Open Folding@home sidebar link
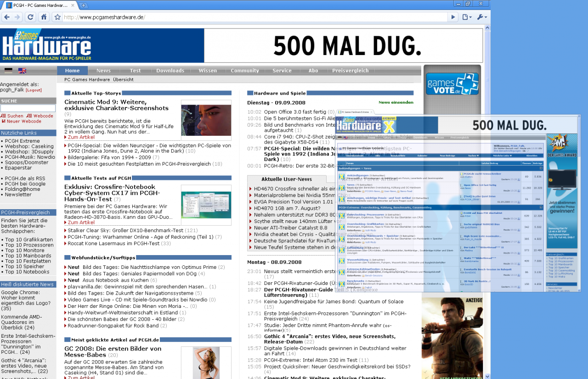This screenshot has width=588, height=379. click(x=23, y=189)
